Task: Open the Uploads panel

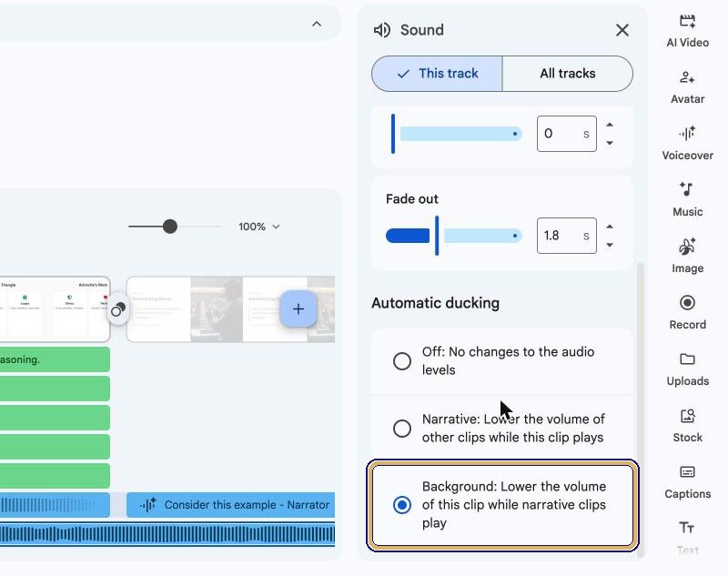Action: pos(687,369)
